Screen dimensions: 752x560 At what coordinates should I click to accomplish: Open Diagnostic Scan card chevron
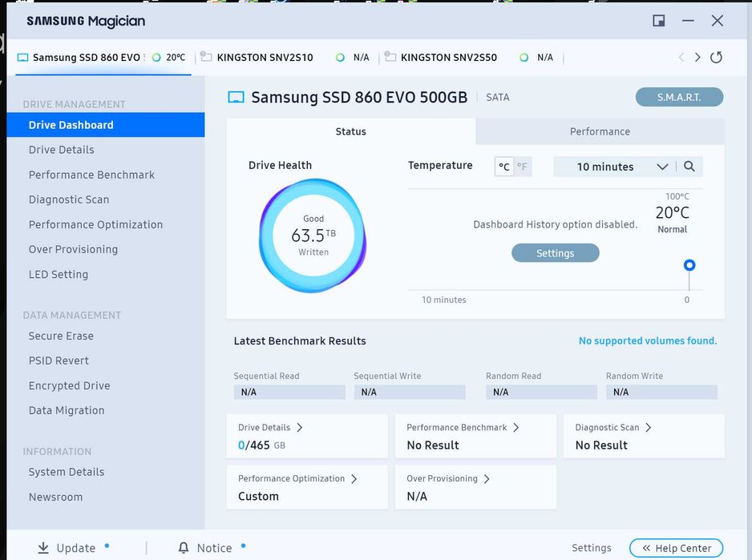[x=649, y=427]
